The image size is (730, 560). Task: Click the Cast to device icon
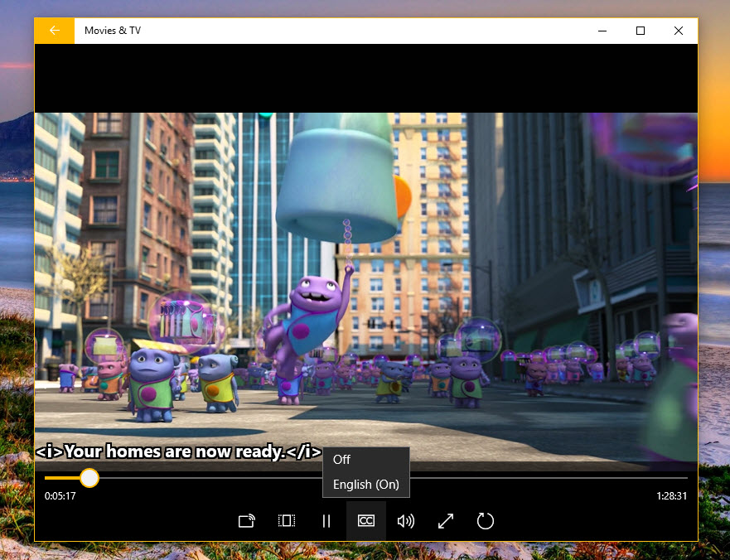[x=247, y=520]
